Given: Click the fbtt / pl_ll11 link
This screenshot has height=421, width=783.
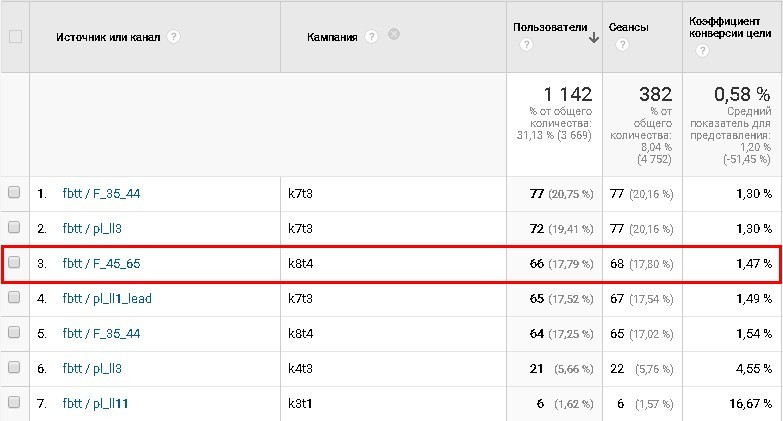Looking at the screenshot, I should click(95, 402).
